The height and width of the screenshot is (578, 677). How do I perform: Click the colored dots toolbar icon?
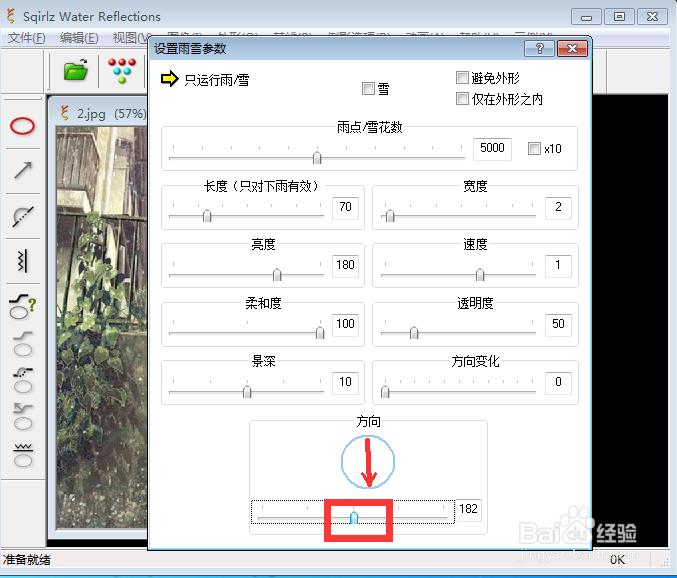(x=122, y=70)
